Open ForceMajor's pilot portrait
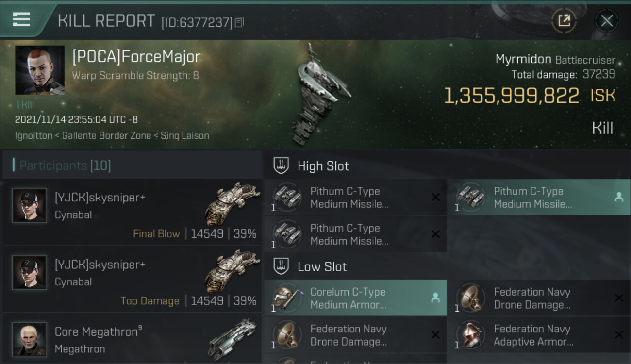 pyautogui.click(x=40, y=70)
